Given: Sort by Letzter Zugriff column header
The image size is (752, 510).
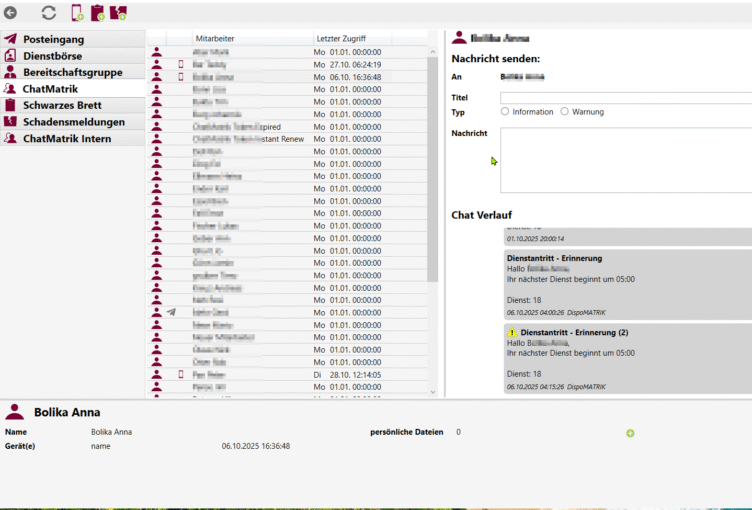Looking at the screenshot, I should click(x=350, y=37).
